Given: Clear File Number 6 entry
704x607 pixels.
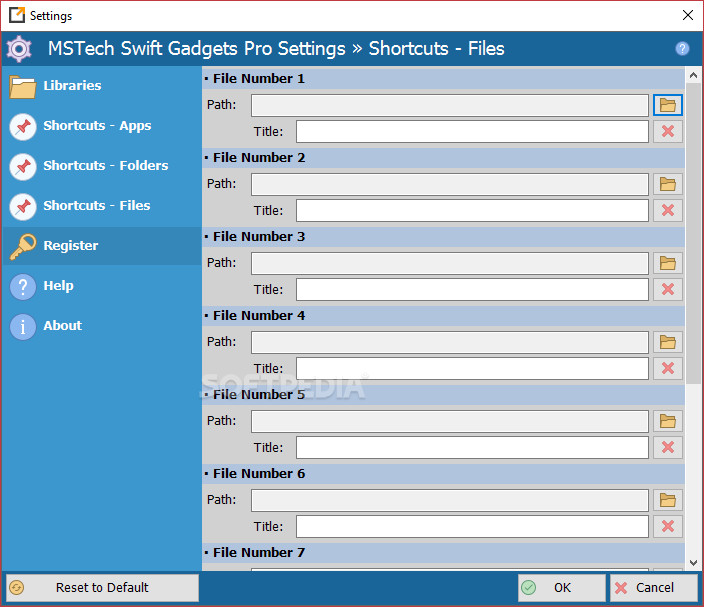Looking at the screenshot, I should [668, 527].
